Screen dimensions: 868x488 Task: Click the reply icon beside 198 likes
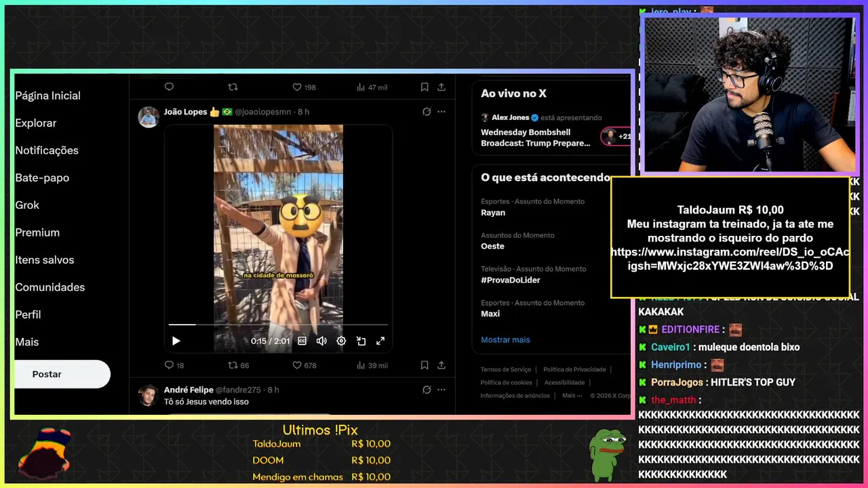169,87
